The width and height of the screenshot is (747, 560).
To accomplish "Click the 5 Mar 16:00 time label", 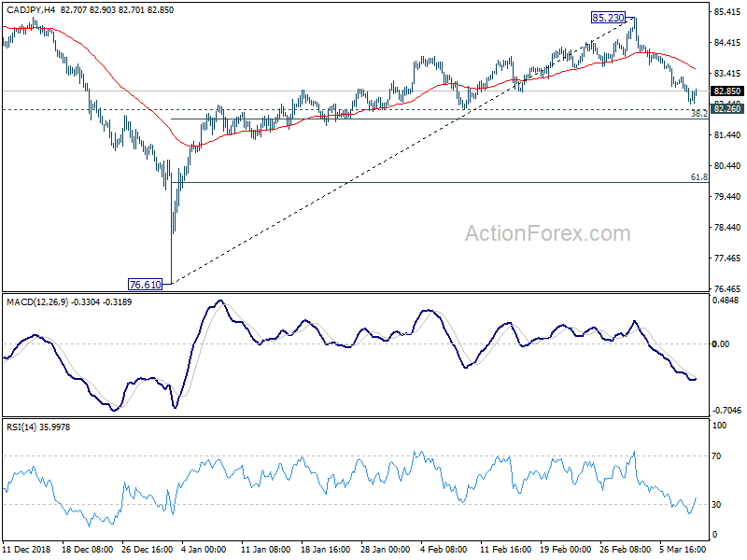I will tap(683, 549).
